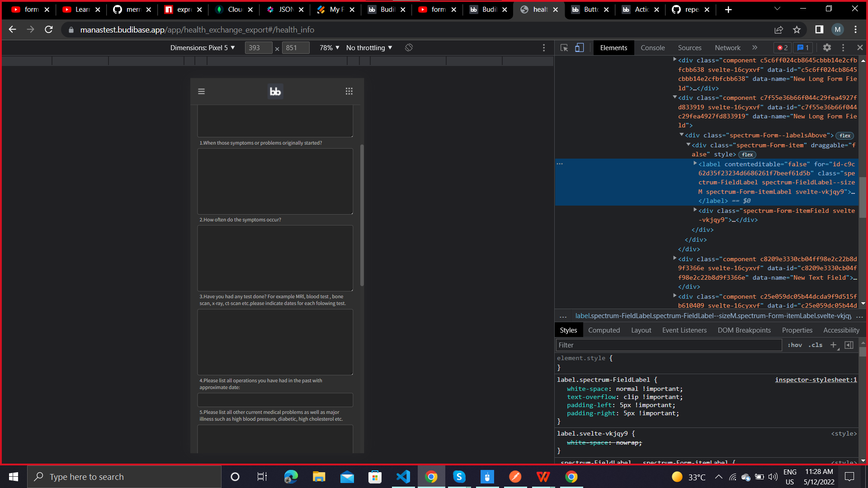Open Skype from the taskbar
Screen dimensions: 868x488
(x=459, y=476)
